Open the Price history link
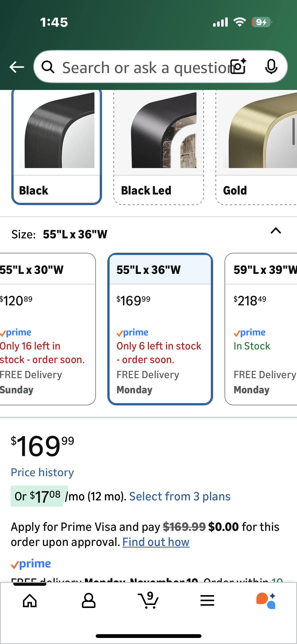The image size is (297, 644). pos(42,472)
